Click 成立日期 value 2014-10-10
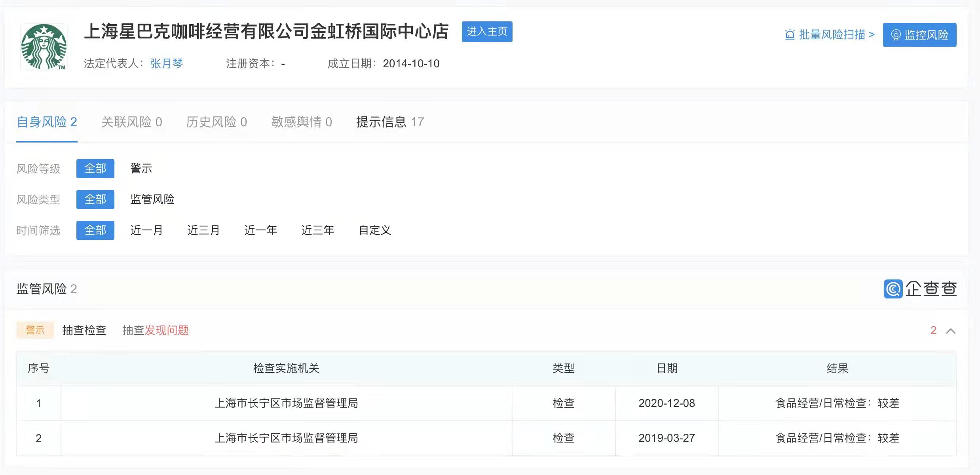 [x=411, y=63]
